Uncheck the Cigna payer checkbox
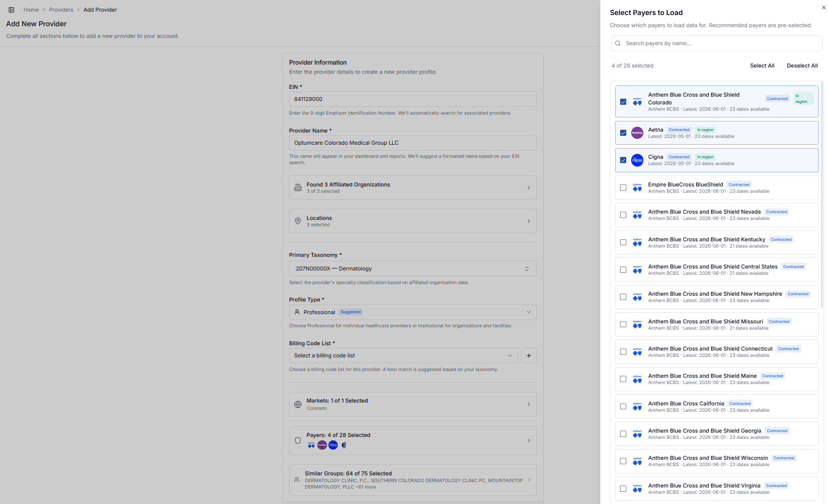The width and height of the screenshot is (828, 504). (623, 160)
